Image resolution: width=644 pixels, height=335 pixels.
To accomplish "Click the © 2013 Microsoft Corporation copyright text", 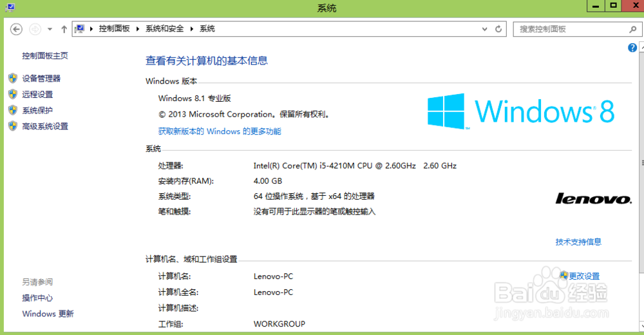I will [244, 115].
